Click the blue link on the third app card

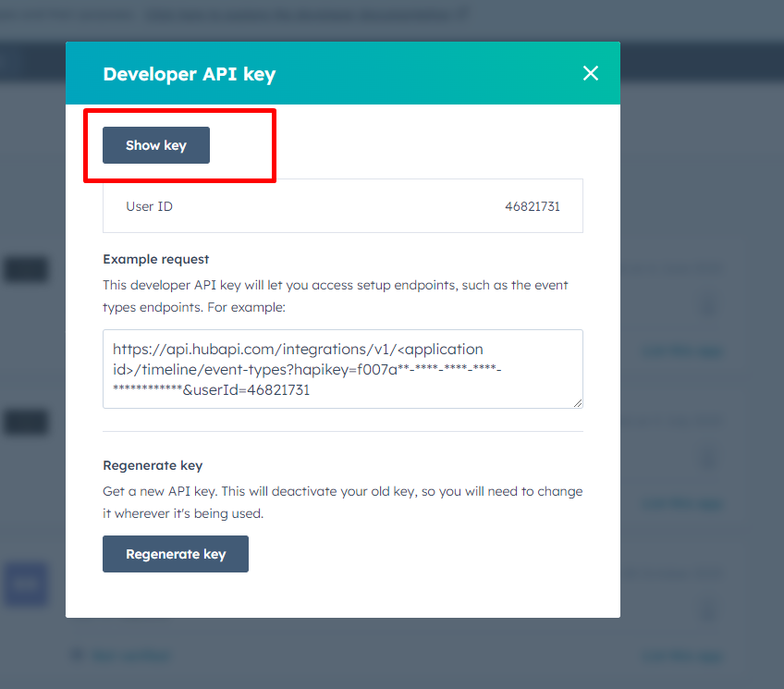(682, 656)
